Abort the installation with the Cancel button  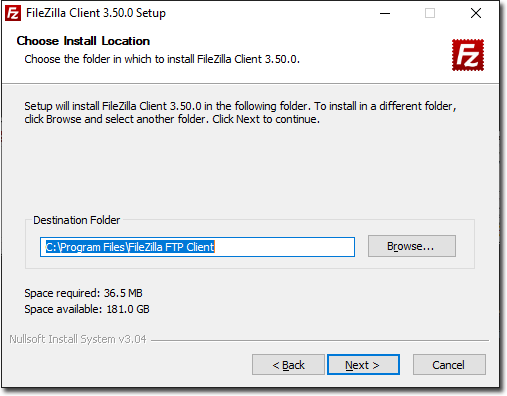pyautogui.click(x=449, y=365)
